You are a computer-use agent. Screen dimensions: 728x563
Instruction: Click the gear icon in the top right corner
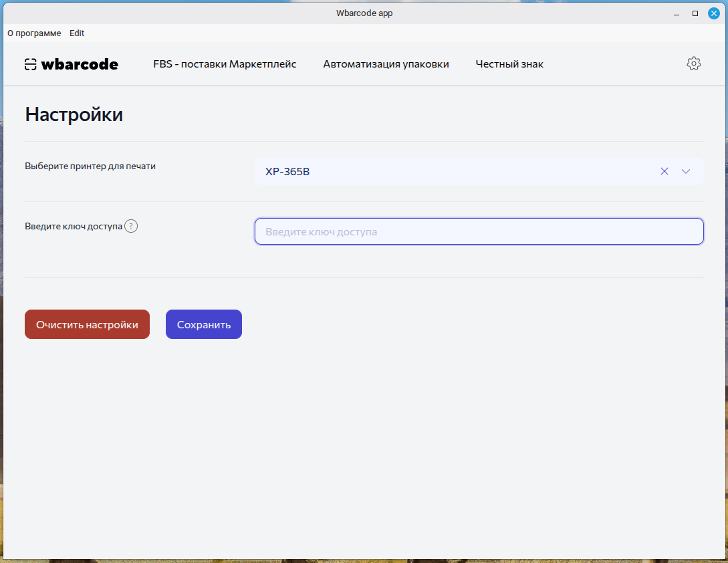(x=694, y=63)
